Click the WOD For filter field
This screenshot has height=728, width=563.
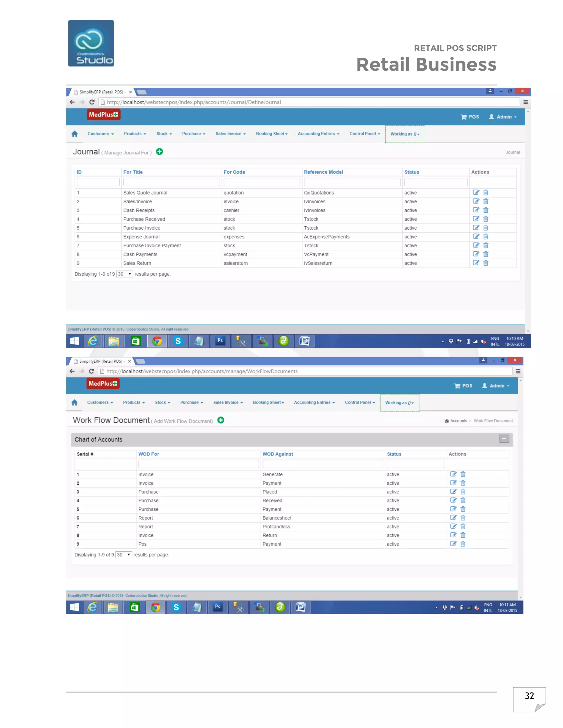pyautogui.click(x=198, y=464)
